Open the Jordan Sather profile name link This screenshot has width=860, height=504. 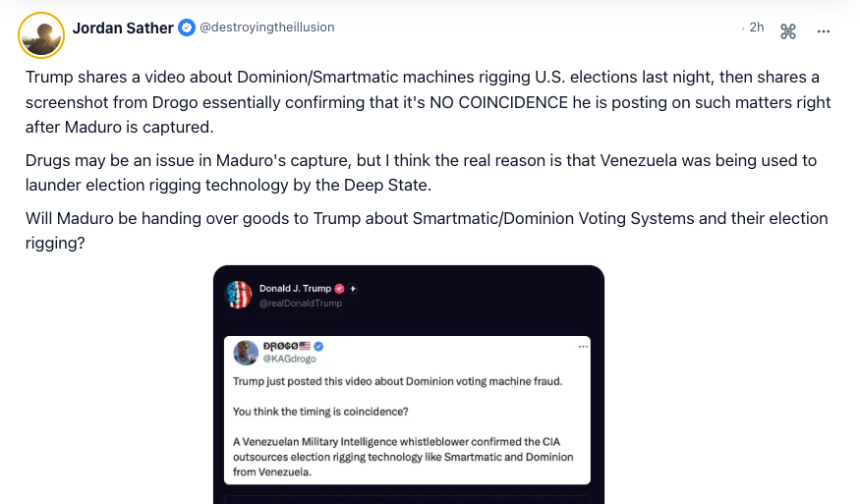point(123,28)
